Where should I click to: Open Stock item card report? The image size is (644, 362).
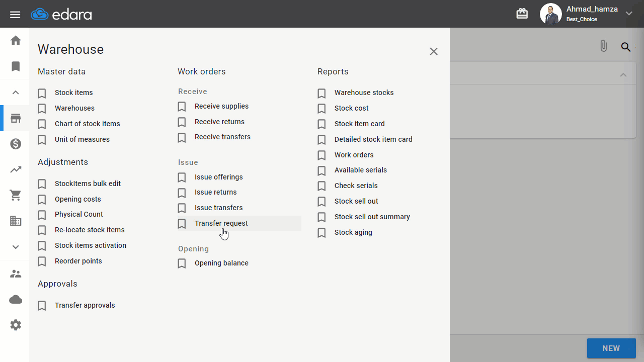pyautogui.click(x=359, y=124)
